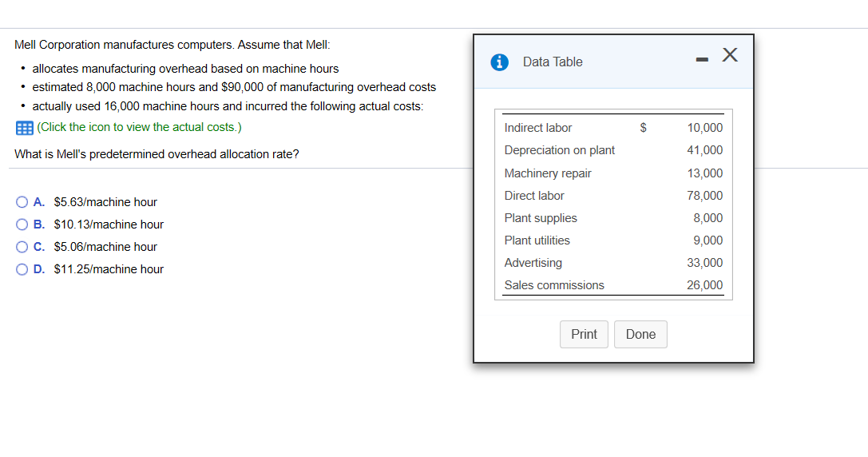Click the Depreciation on plant label

[559, 150]
